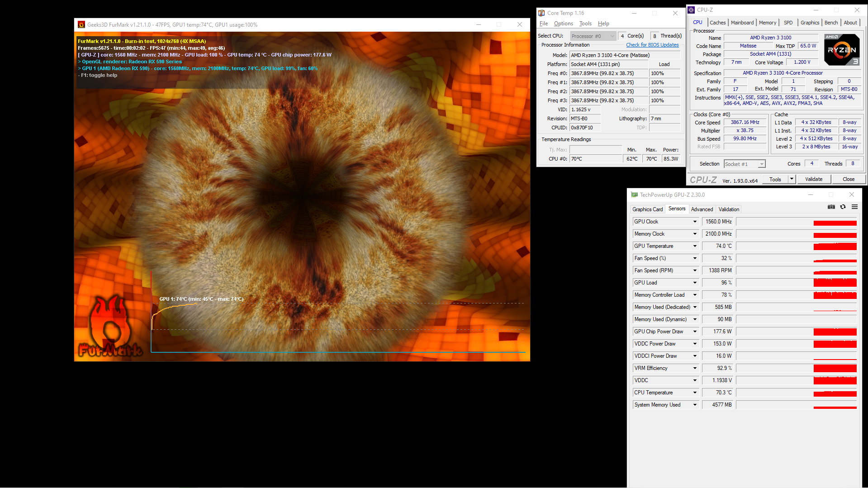868x488 pixels.
Task: Close the Core Temp window
Action: [675, 13]
